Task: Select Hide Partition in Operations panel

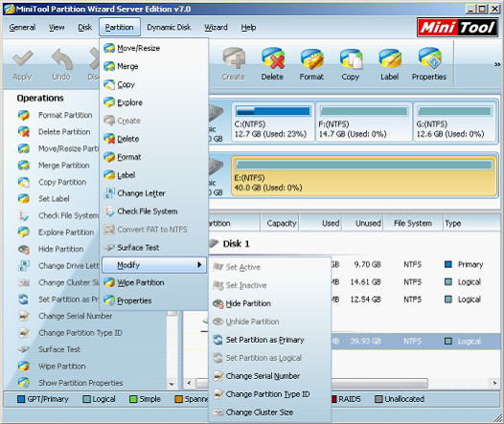Action: (x=51, y=249)
